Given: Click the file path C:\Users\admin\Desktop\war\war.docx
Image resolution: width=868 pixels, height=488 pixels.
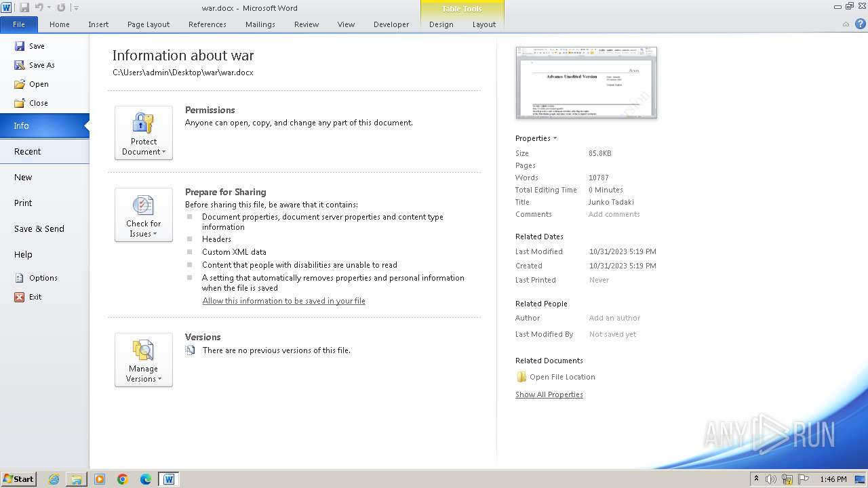Looking at the screenshot, I should pyautogui.click(x=183, y=73).
